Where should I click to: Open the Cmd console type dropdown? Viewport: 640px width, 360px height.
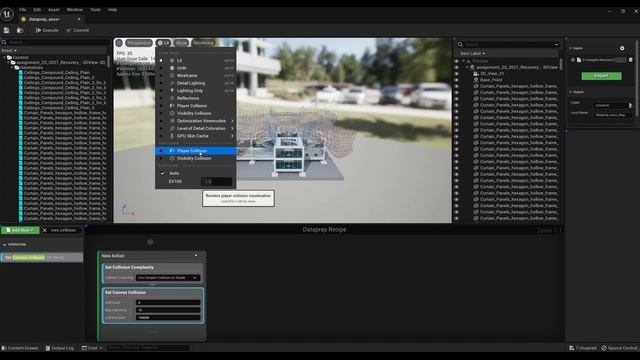click(x=92, y=348)
